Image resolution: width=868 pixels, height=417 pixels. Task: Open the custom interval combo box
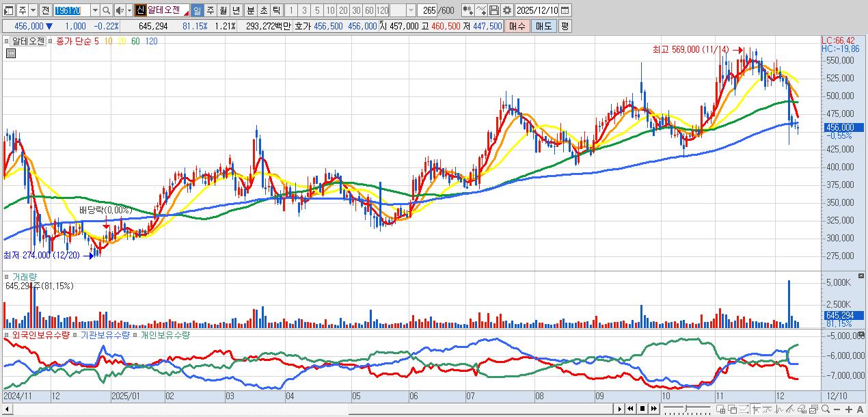pyautogui.click(x=411, y=11)
